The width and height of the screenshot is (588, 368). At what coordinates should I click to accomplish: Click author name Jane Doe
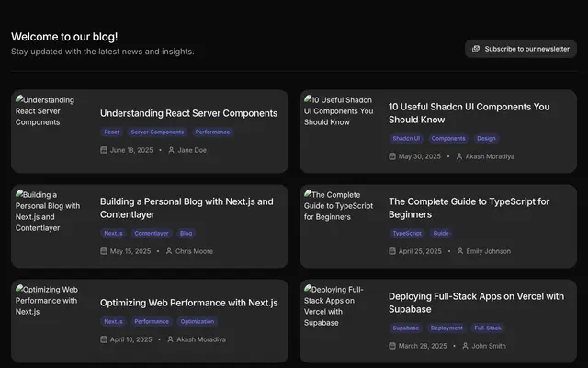point(192,150)
